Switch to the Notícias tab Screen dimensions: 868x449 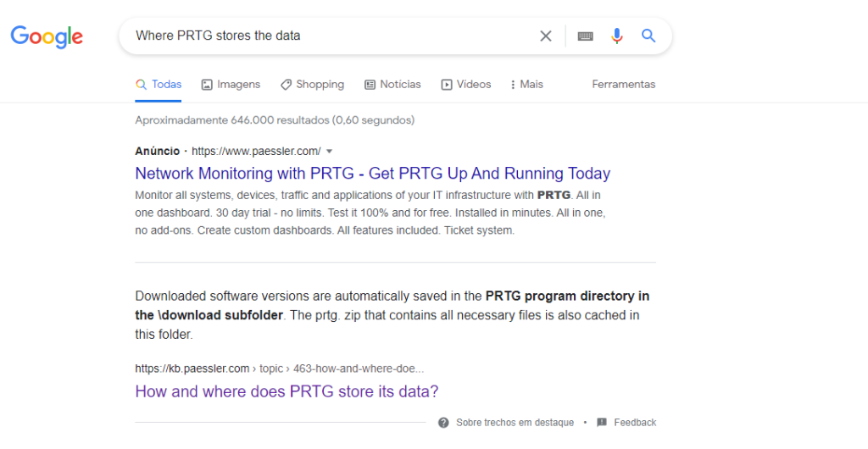click(x=392, y=85)
